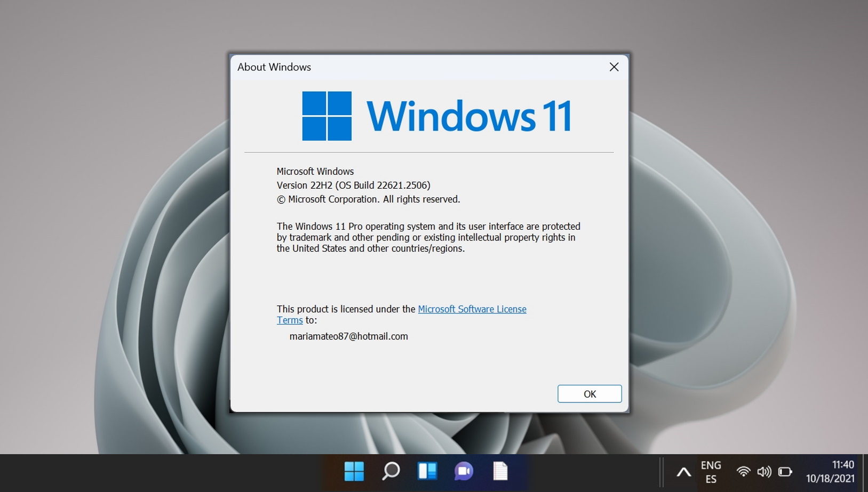Open Windows Search from the taskbar
This screenshot has width=868, height=492.
[x=391, y=471]
